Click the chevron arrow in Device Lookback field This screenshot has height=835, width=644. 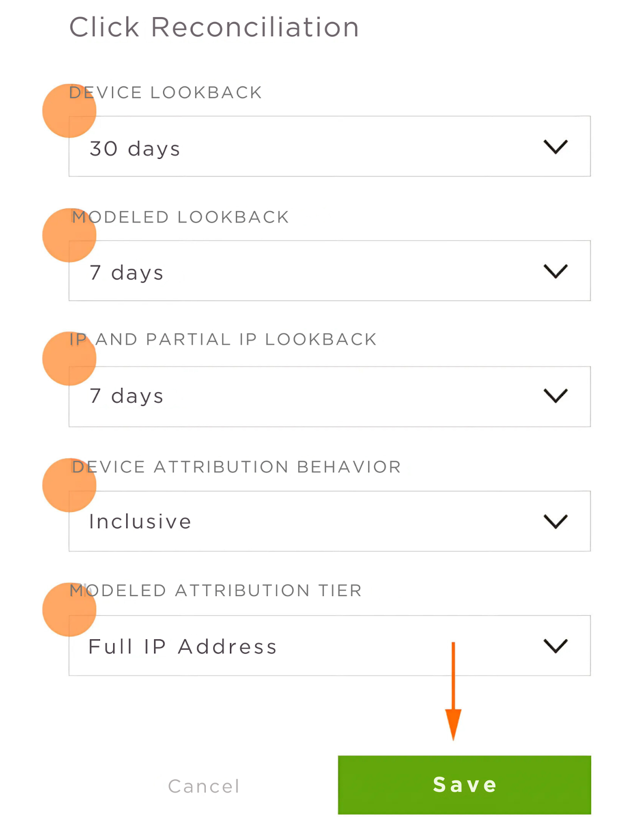555,147
